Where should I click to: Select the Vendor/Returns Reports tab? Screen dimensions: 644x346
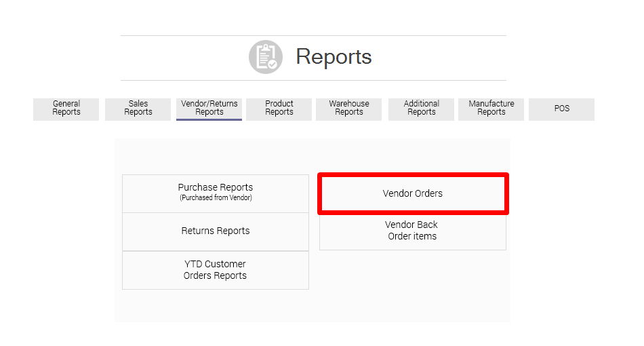tap(209, 108)
